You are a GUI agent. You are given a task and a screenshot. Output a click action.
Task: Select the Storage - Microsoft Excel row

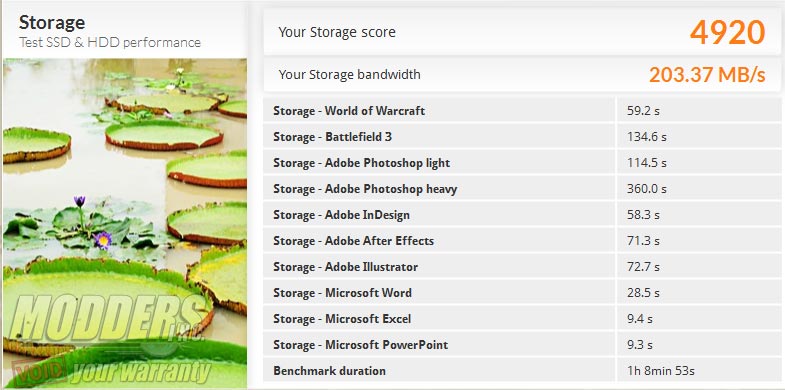point(522,319)
